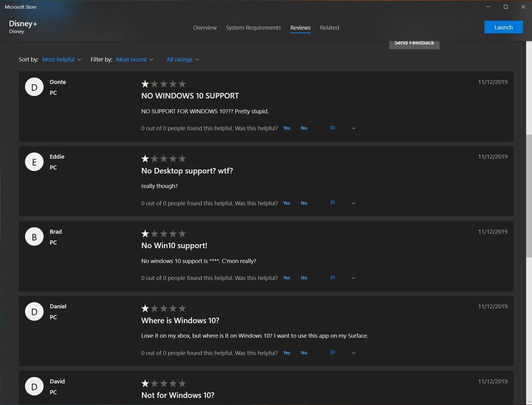Click the star rating on David's review

click(164, 383)
